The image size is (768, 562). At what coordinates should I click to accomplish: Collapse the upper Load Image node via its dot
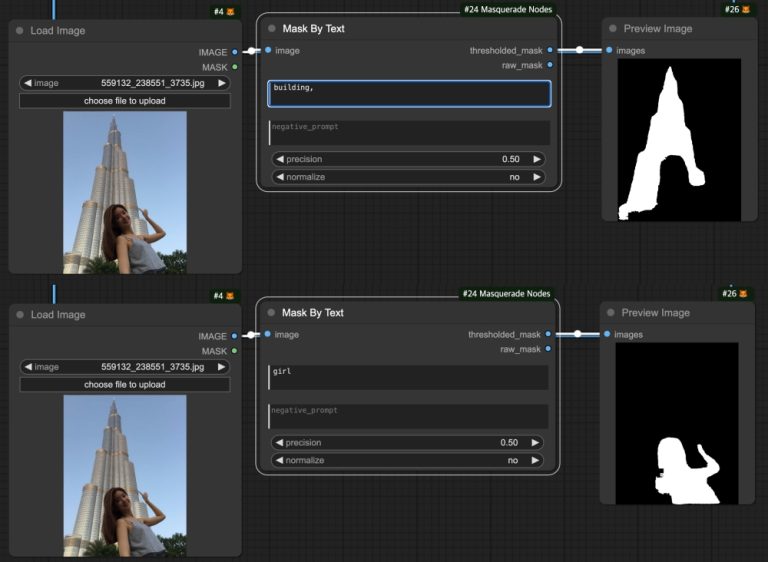pos(20,30)
